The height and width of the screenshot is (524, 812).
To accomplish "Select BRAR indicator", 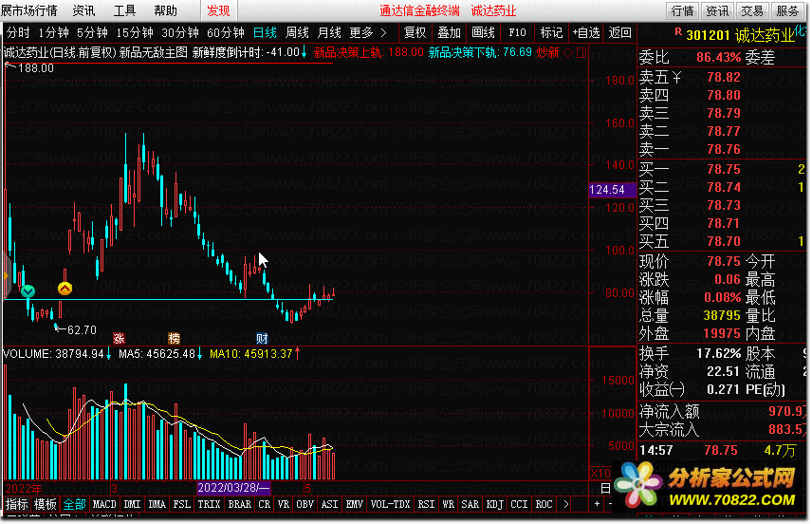I will click(240, 504).
